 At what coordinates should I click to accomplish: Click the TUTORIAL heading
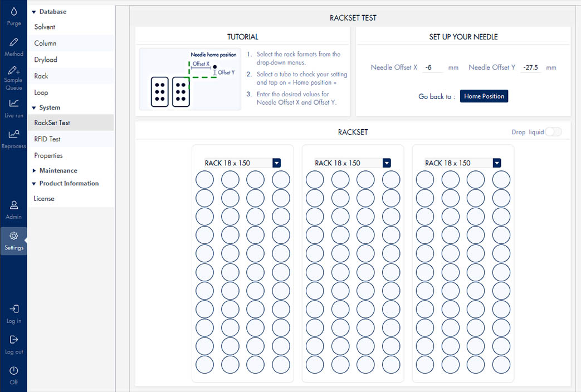coord(242,37)
